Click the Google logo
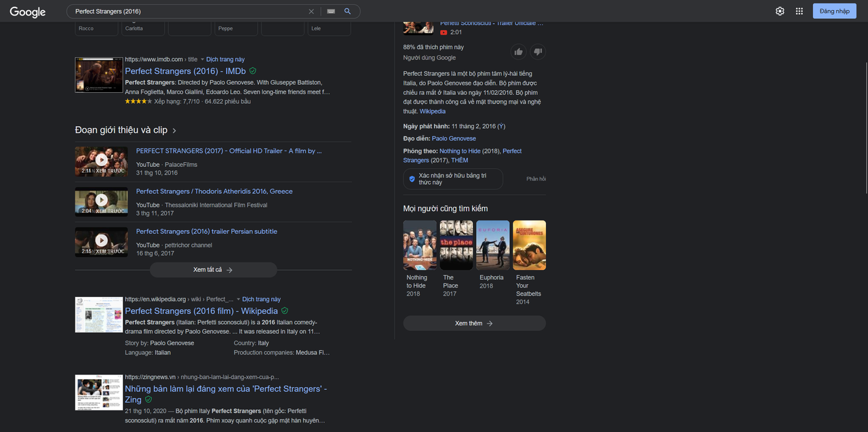Viewport: 868px width, 432px height. [27, 12]
